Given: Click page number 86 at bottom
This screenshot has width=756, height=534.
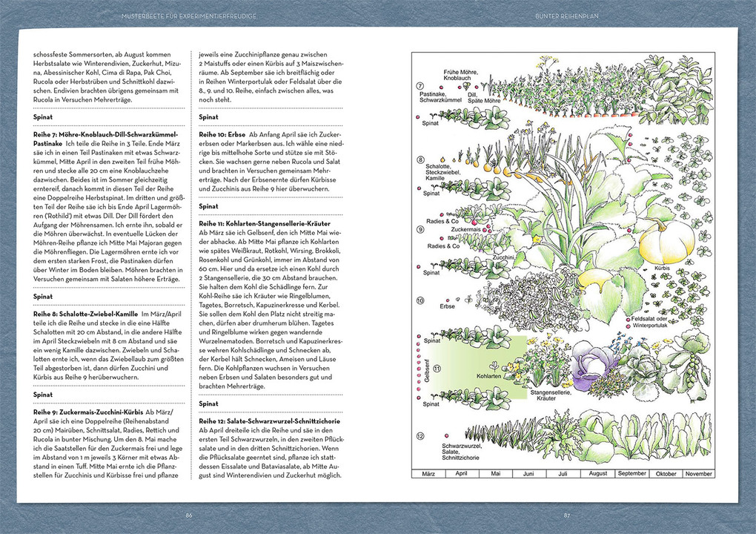Looking at the screenshot, I should (x=189, y=515).
